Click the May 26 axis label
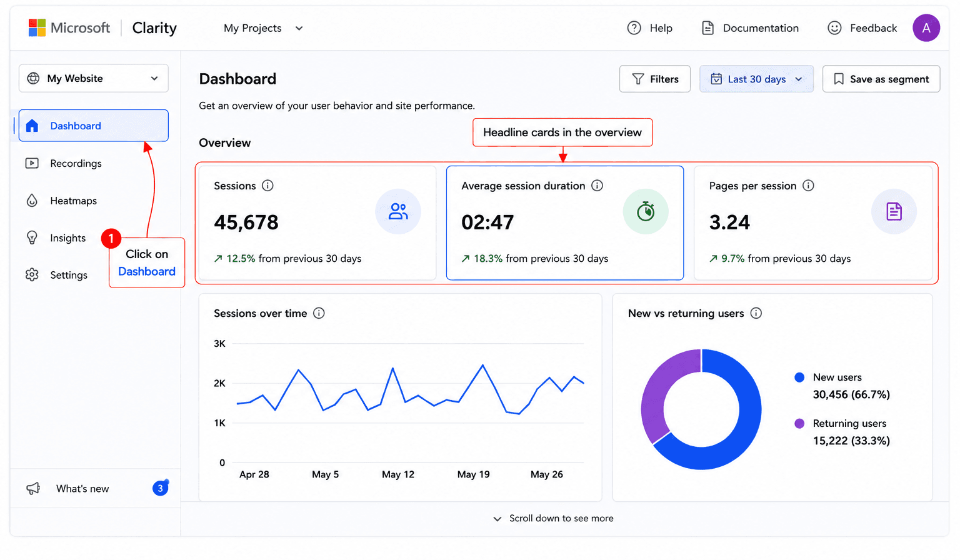The height and width of the screenshot is (560, 960). (x=547, y=474)
